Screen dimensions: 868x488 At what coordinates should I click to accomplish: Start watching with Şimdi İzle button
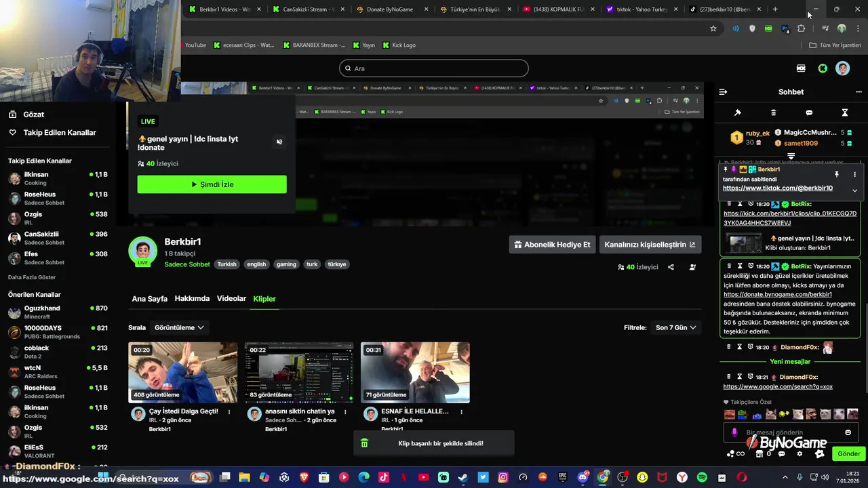[x=212, y=184]
